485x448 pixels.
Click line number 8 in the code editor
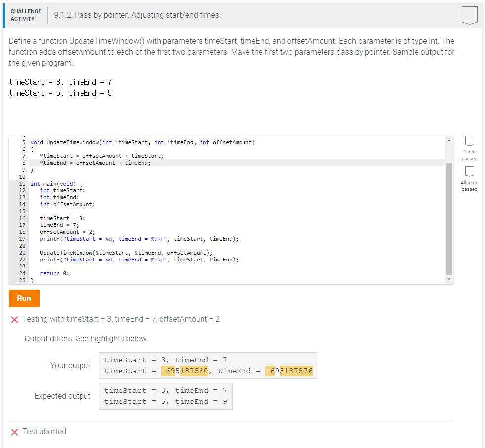(x=22, y=162)
